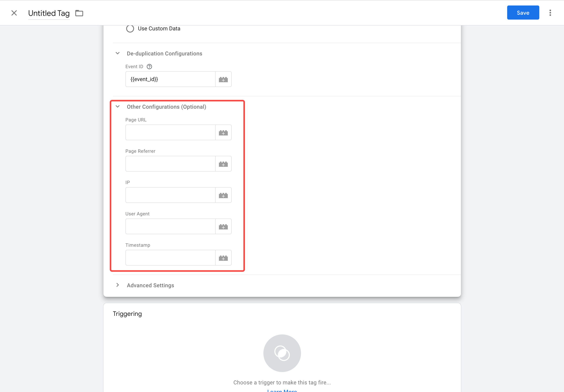The width and height of the screenshot is (564, 392).
Task: Open the variable picker for Event ID
Action: click(x=223, y=79)
